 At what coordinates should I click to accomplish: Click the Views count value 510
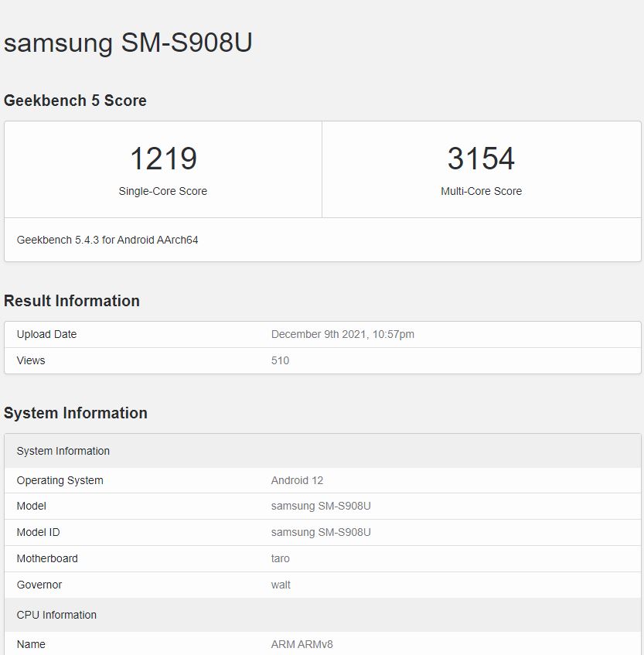click(x=280, y=360)
